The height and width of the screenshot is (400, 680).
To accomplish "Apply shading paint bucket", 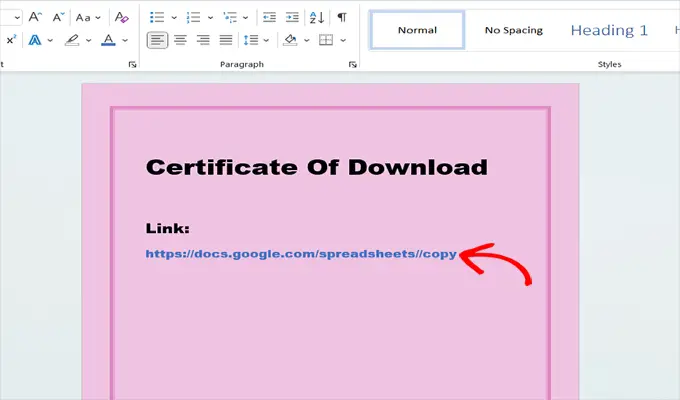I will (290, 40).
